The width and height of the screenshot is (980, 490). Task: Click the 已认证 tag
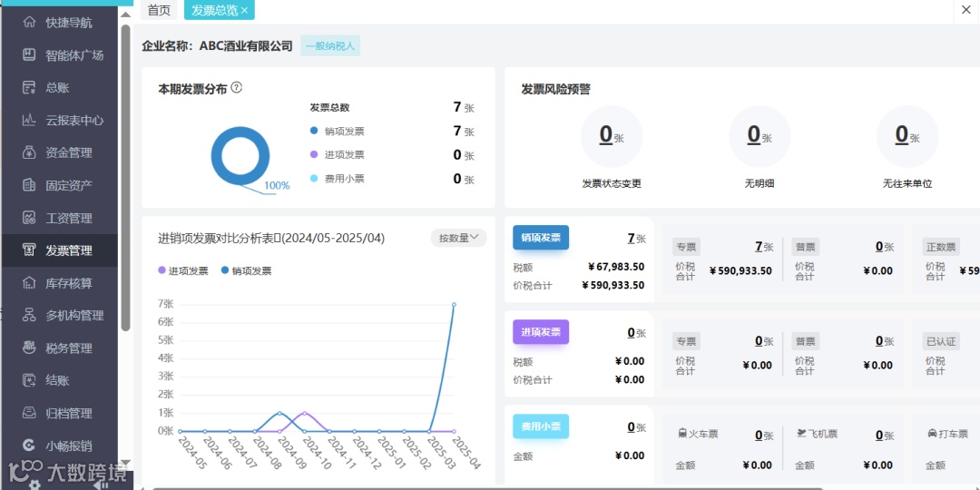941,341
